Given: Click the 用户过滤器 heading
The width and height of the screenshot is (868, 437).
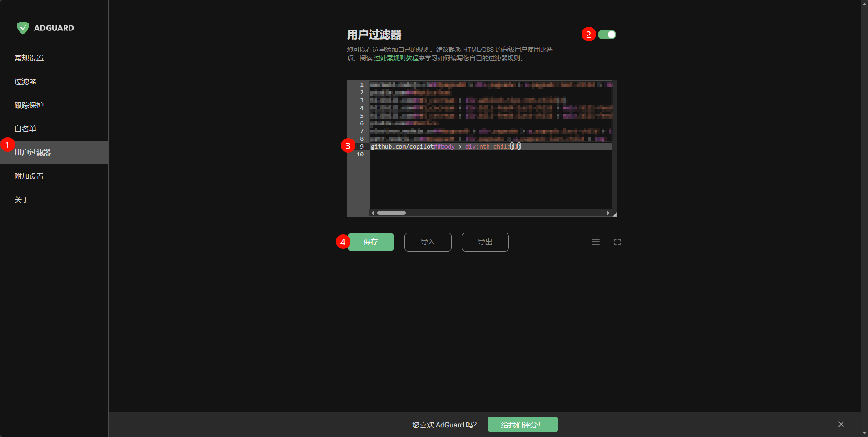Looking at the screenshot, I should 374,35.
